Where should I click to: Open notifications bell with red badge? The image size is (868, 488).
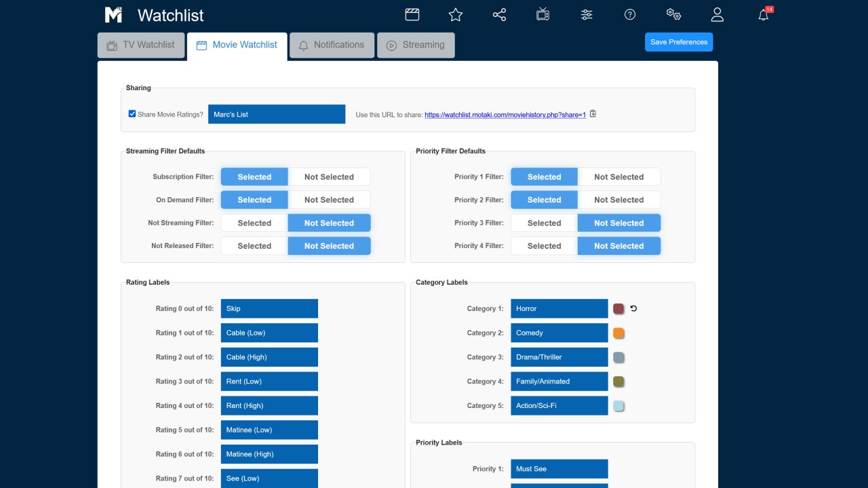[764, 14]
